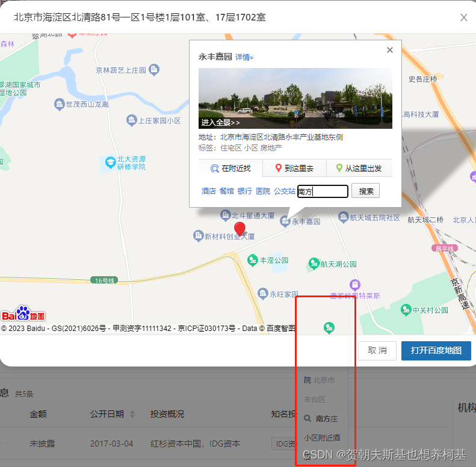Click the 上庄家园小区 residence icon

[x=131, y=120]
